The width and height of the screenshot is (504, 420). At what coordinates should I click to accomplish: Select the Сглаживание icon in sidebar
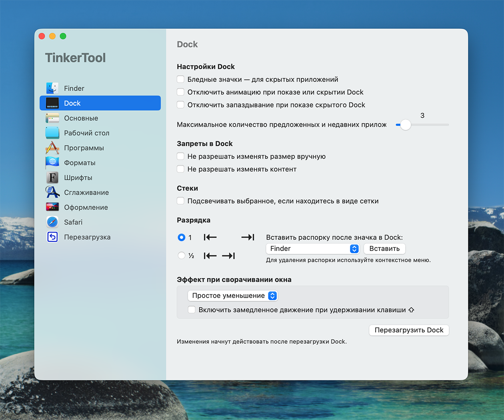(52, 192)
